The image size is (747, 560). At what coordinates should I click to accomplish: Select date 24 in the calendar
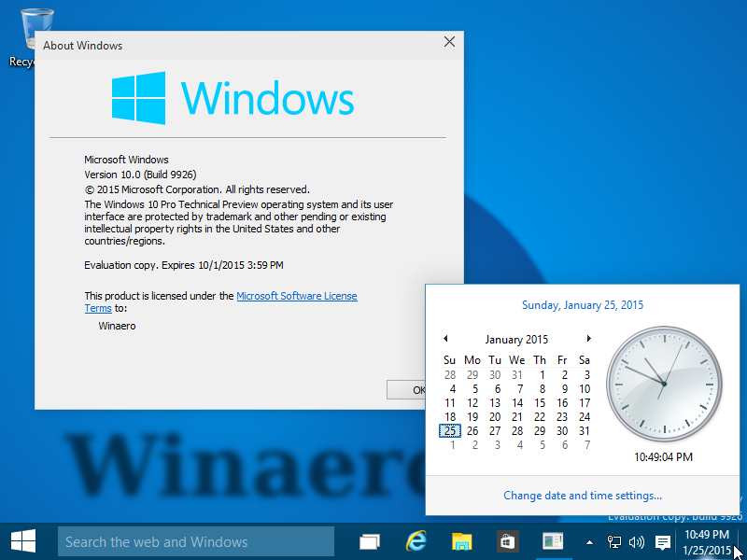coord(585,417)
